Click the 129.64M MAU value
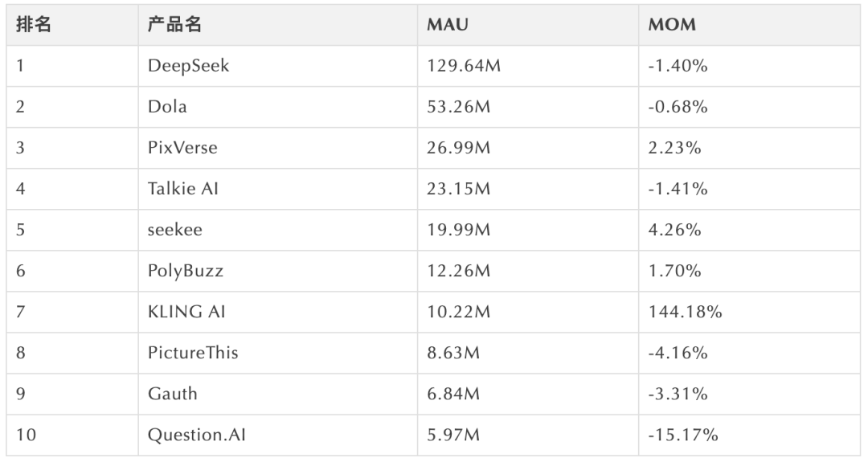This screenshot has width=868, height=462. (x=464, y=66)
